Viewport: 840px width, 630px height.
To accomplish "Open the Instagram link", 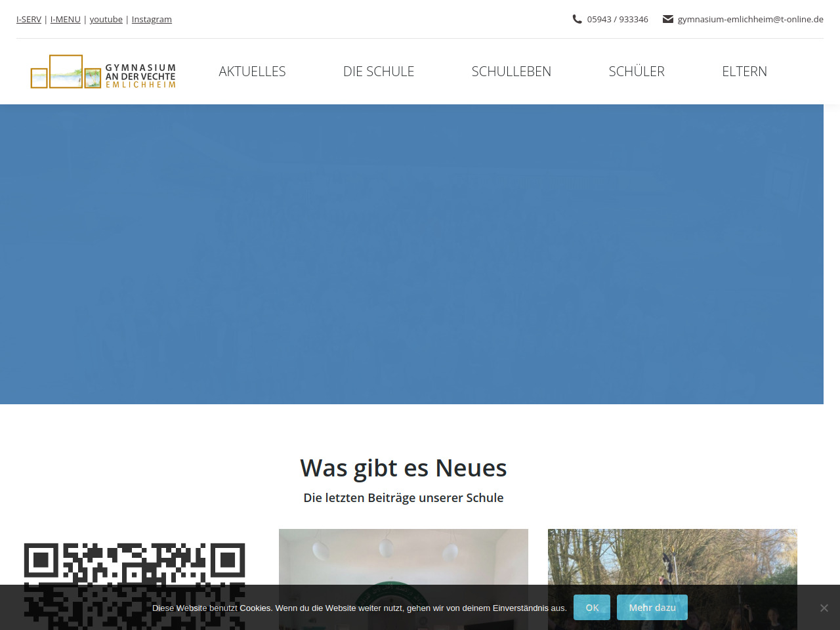I will (x=152, y=20).
